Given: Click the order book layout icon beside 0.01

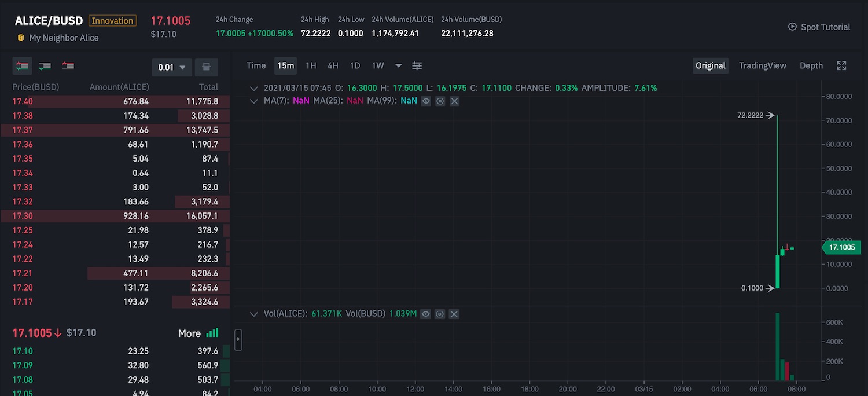Looking at the screenshot, I should tap(206, 67).
